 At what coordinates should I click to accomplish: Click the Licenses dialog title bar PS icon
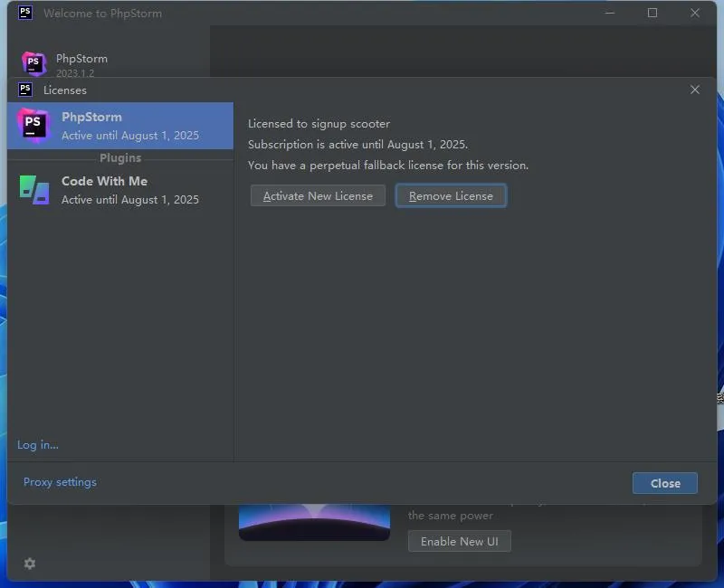(x=25, y=89)
